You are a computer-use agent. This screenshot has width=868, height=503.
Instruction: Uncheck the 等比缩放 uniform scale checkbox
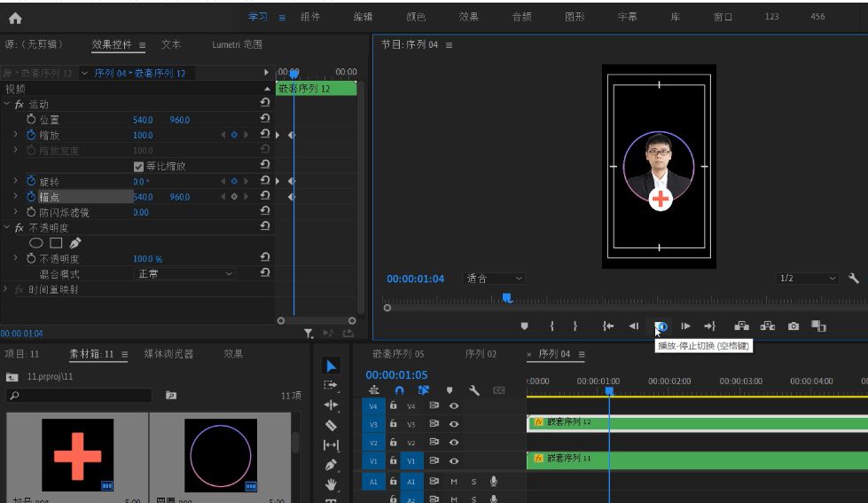pos(138,166)
